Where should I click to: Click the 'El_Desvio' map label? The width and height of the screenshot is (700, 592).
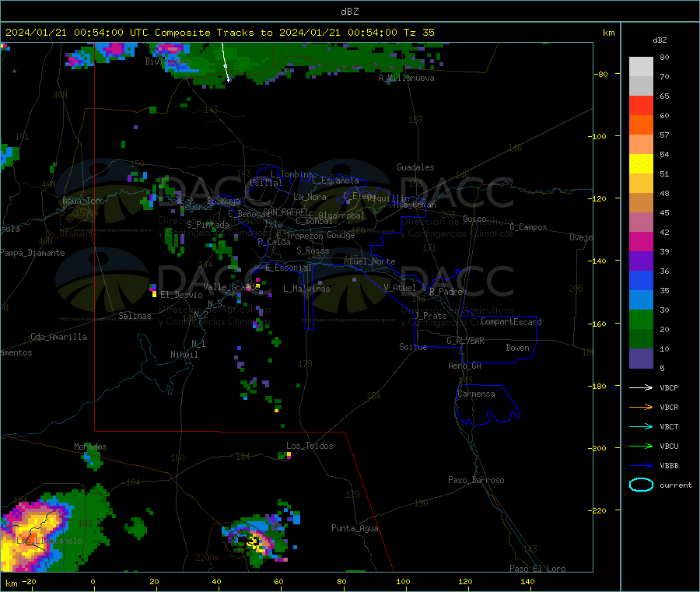coord(181,295)
